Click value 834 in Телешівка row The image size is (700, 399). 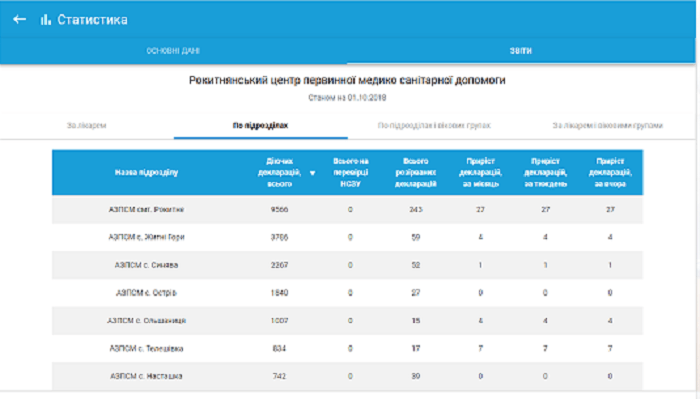[x=279, y=349]
